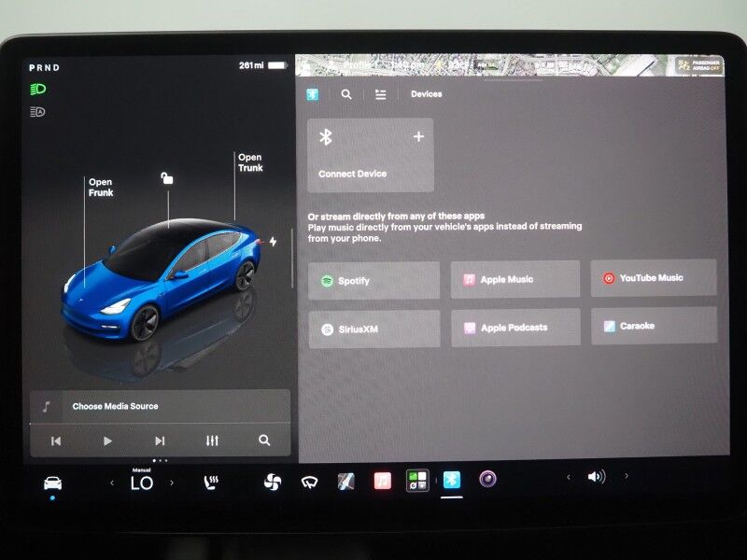Image resolution: width=747 pixels, height=560 pixels.
Task: Skip to the previous track
Action: pyautogui.click(x=56, y=441)
